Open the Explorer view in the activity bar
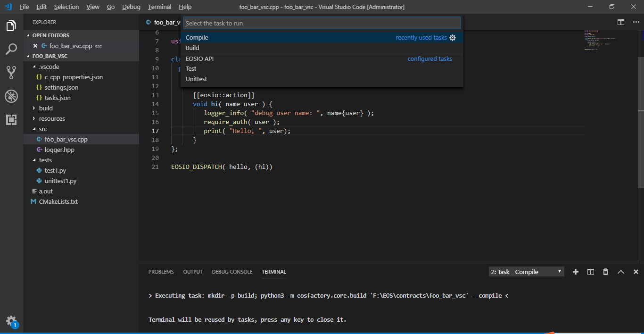This screenshot has height=334, width=644. pos(11,26)
